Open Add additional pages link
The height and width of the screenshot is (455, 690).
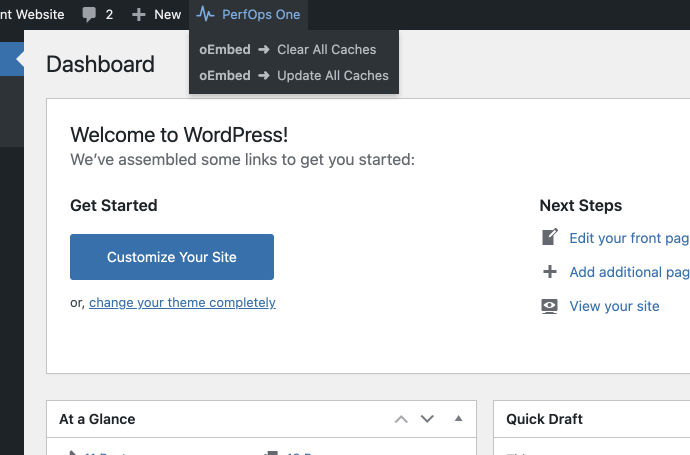coord(629,272)
